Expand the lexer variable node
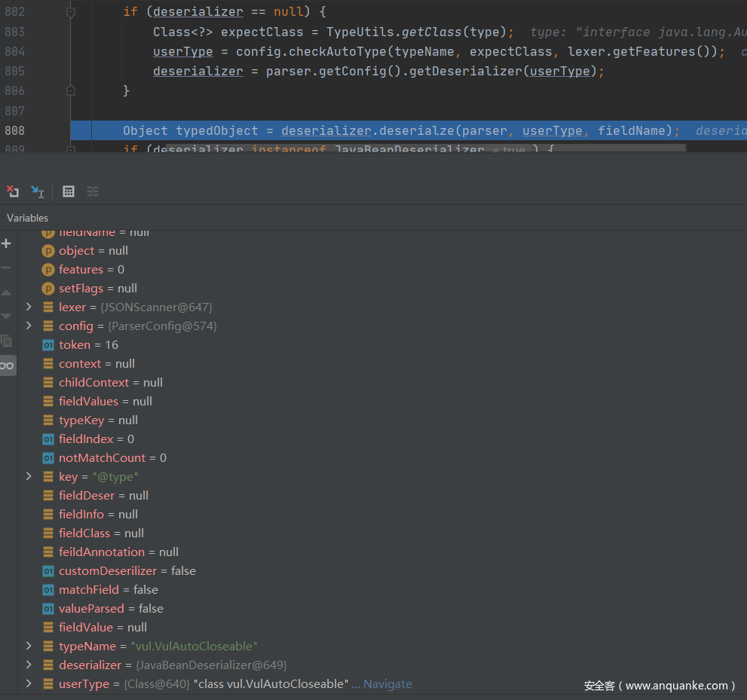 tap(29, 307)
